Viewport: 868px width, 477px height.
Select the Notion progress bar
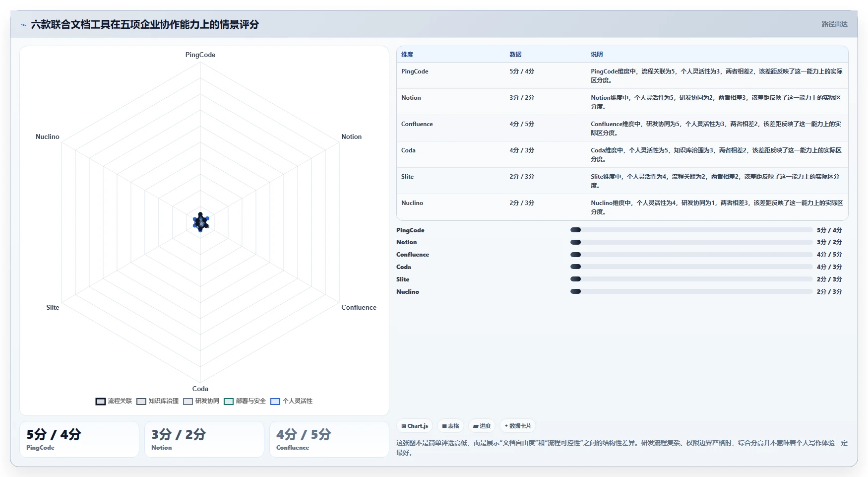[691, 242]
